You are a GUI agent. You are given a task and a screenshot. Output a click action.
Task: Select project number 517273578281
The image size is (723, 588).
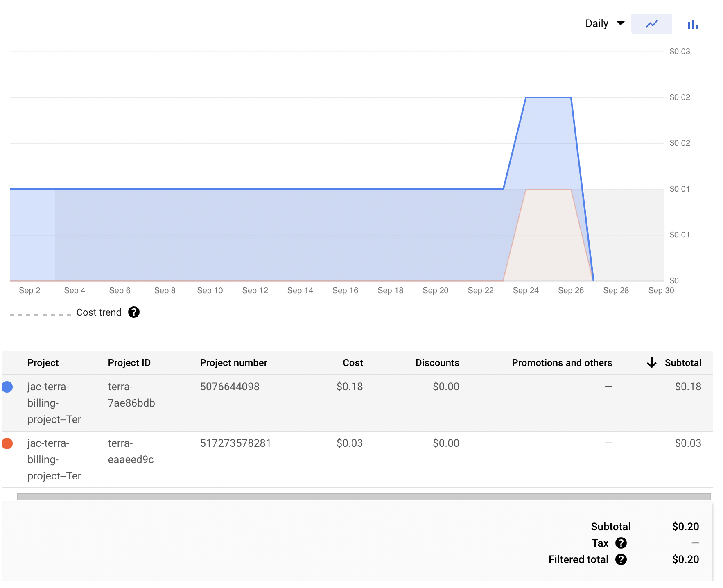tap(235, 443)
